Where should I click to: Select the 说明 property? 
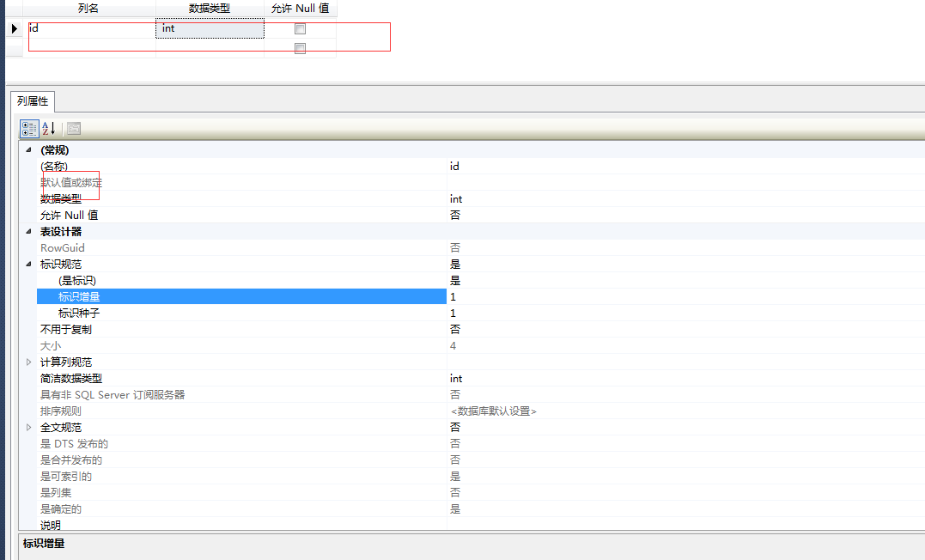[241, 525]
